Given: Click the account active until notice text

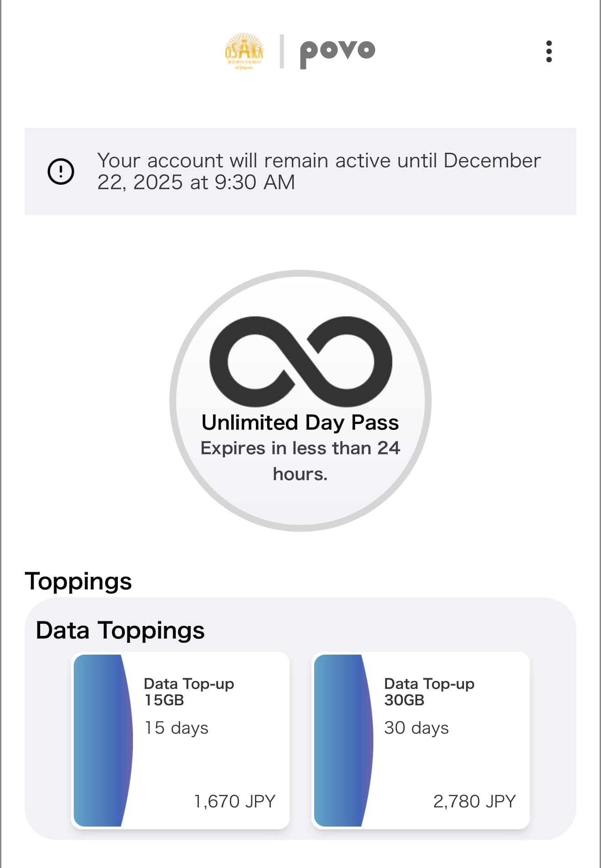Looking at the screenshot, I should (x=319, y=172).
